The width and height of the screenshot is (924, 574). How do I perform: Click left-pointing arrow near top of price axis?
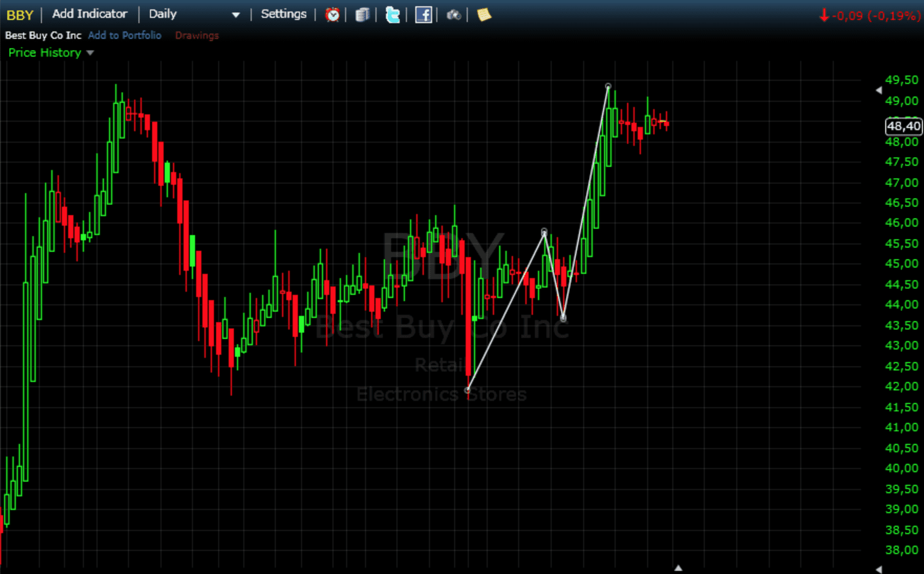(x=879, y=90)
